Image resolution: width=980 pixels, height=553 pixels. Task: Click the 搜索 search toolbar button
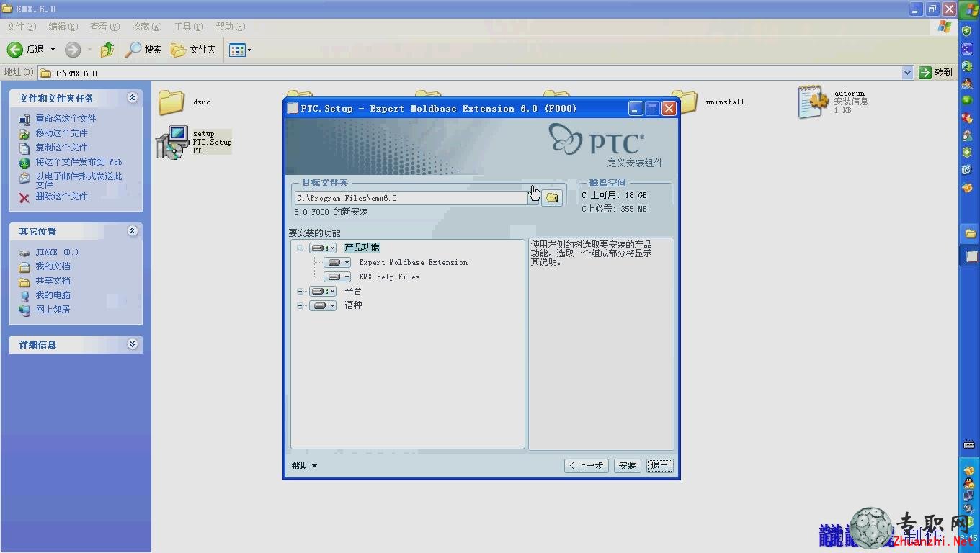pos(143,50)
